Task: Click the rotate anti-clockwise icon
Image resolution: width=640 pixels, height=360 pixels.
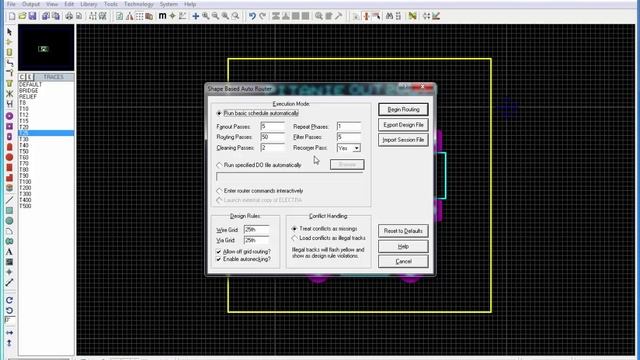Action: [x=9, y=310]
